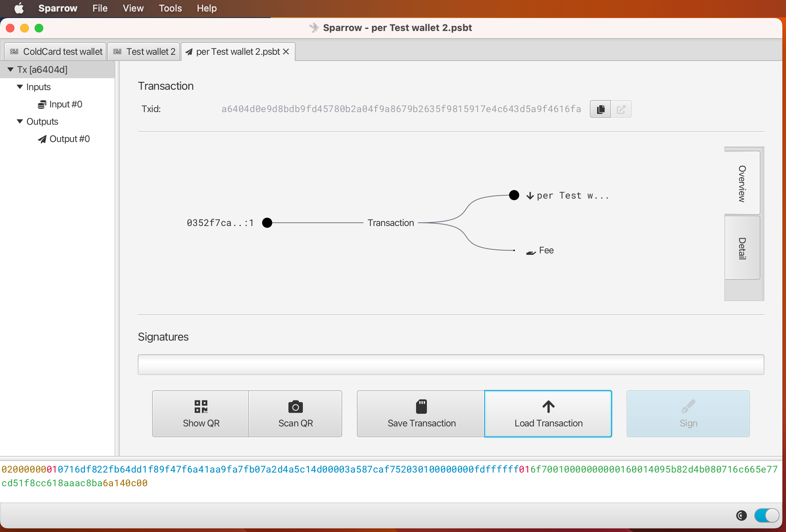Open the Detail side tab
786x532 pixels.
pos(742,248)
